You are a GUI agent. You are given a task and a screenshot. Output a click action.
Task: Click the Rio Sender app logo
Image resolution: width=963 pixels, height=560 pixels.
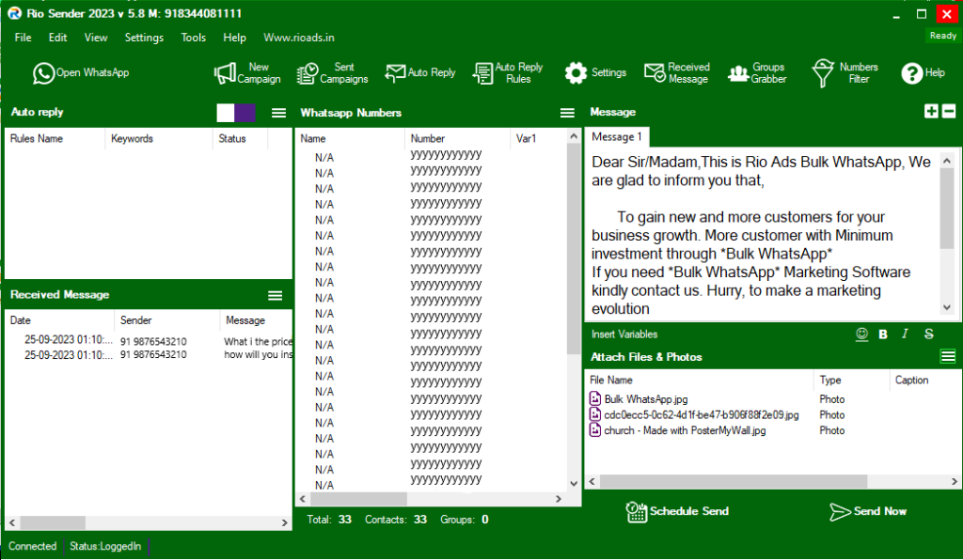[x=14, y=13]
